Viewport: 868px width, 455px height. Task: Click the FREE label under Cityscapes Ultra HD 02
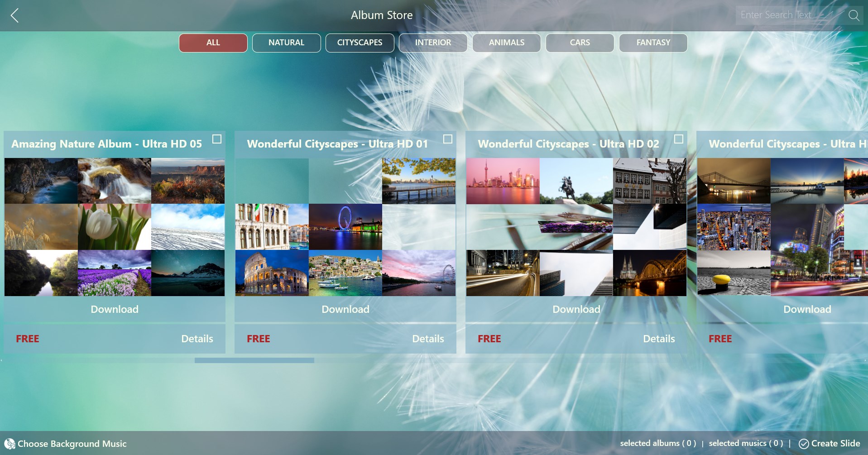pos(489,339)
